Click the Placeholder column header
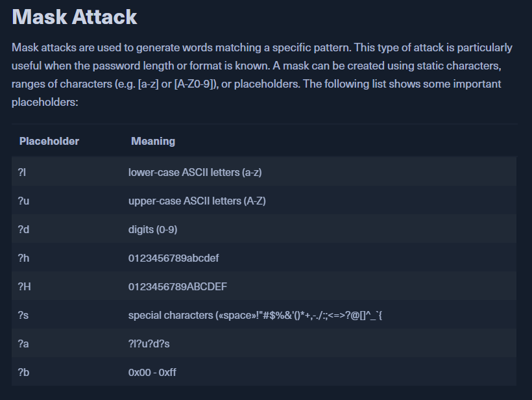 pos(49,141)
